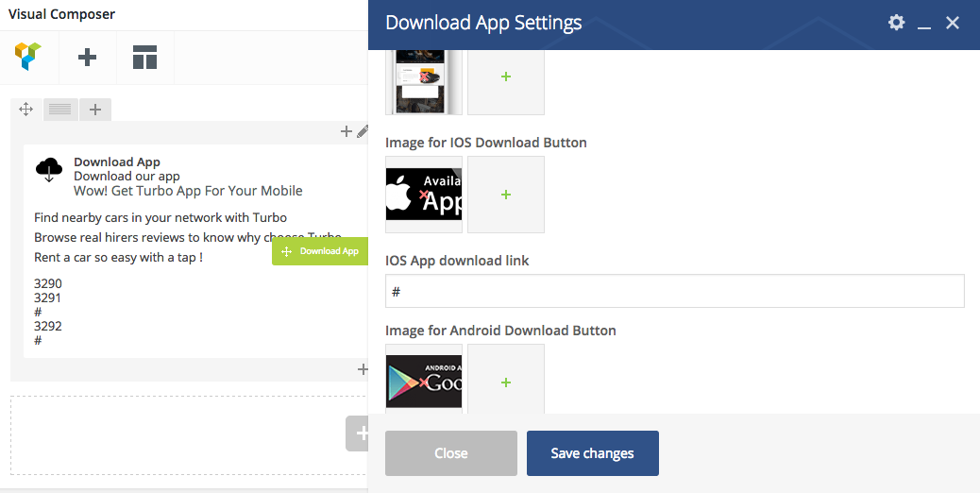Click the Save changes button
The height and width of the screenshot is (493, 980).
[592, 453]
